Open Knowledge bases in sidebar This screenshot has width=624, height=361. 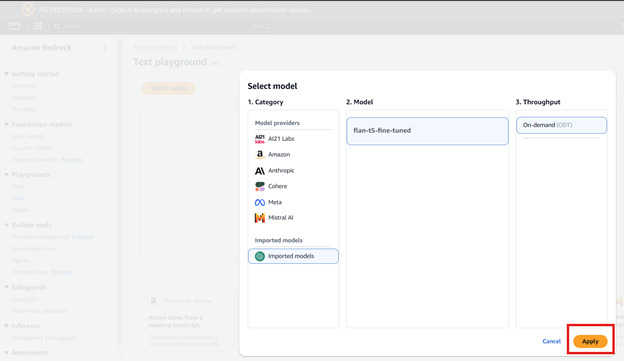[35, 249]
